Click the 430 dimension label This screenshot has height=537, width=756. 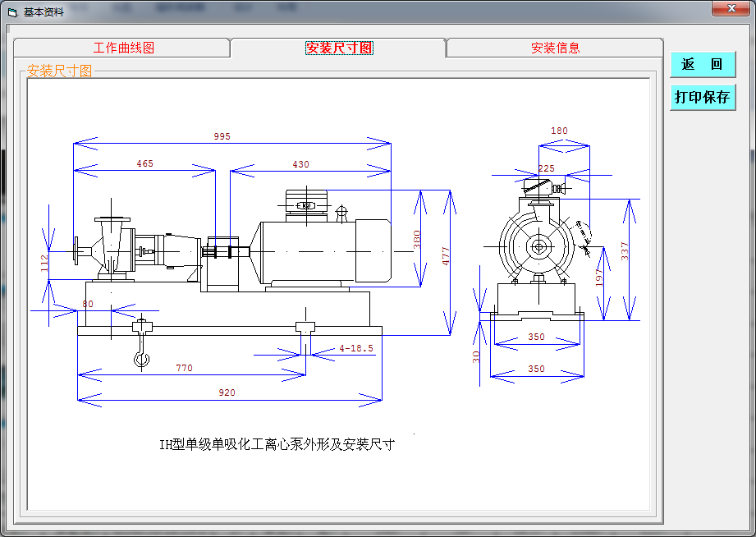[301, 164]
